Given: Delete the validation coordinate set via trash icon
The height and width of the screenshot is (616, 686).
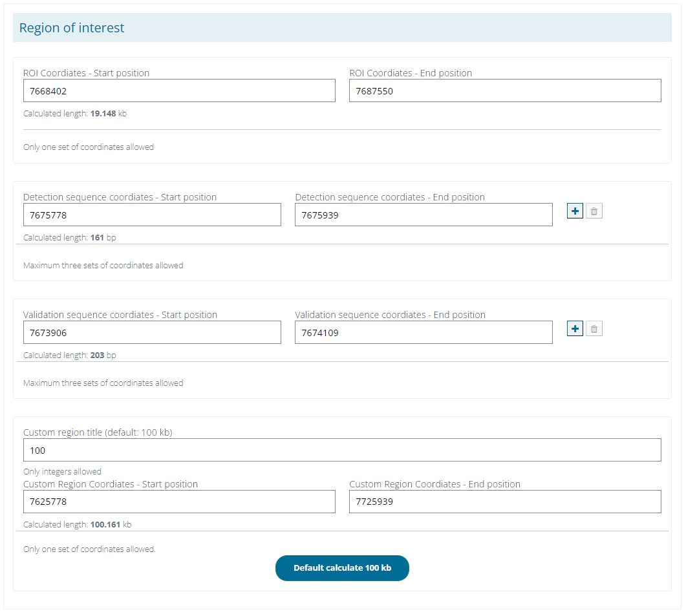Looking at the screenshot, I should click(x=594, y=328).
